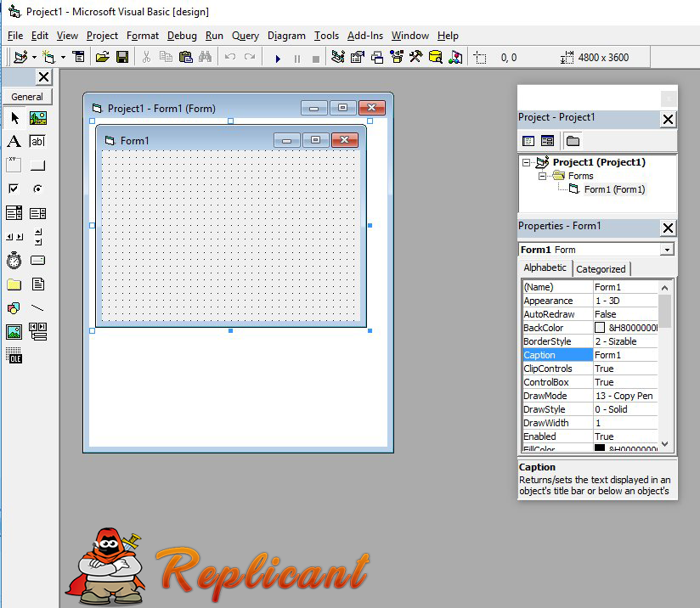Select the Timer control tool
This screenshot has height=608, width=700.
14,260
